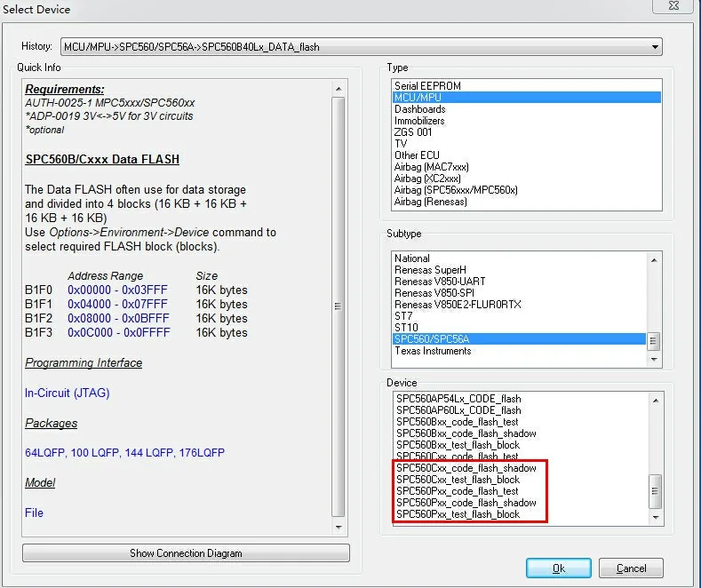
Task: Click Subtype list scroll down arrow
Action: point(654,359)
